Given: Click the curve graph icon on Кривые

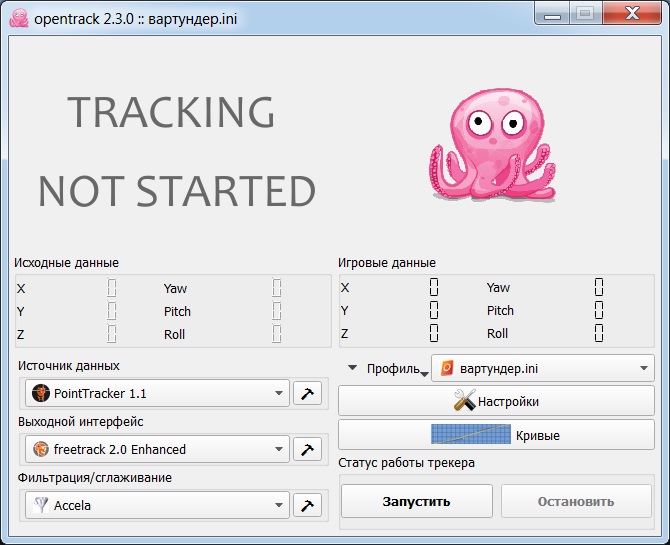Looking at the screenshot, I should pyautogui.click(x=471, y=434).
